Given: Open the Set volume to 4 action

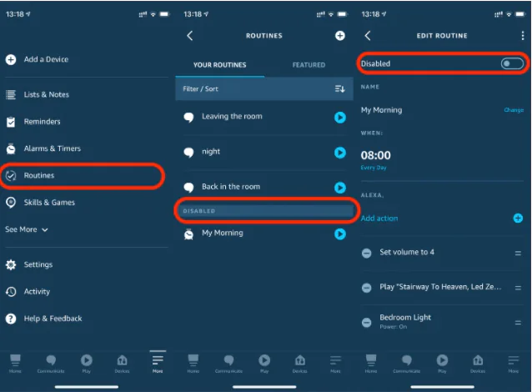Looking at the screenshot, I should [x=407, y=252].
